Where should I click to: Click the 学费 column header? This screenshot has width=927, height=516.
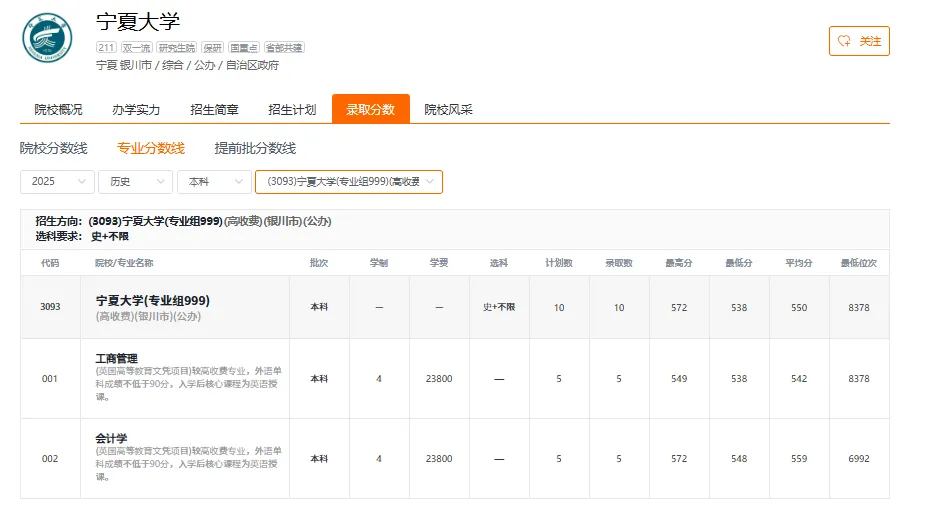[439, 263]
